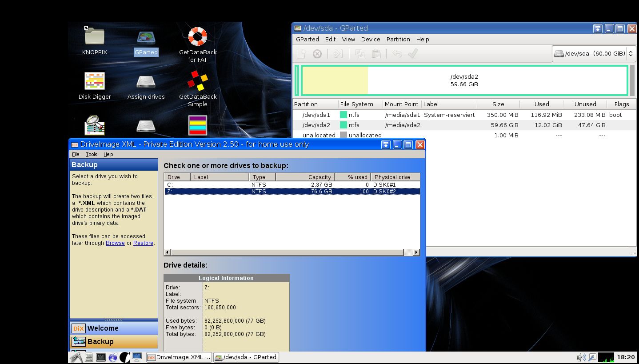Switch to DriveImage XML taskbar window button

179,357
